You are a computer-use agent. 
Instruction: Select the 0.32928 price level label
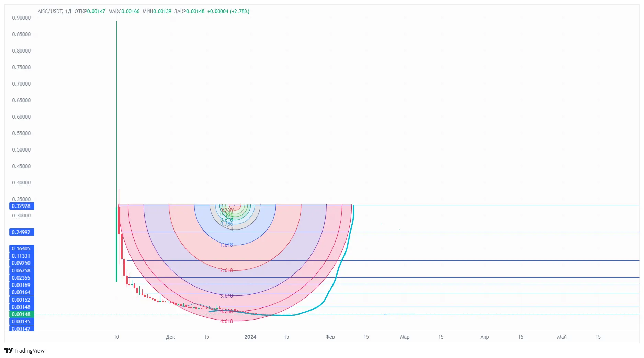click(x=22, y=206)
